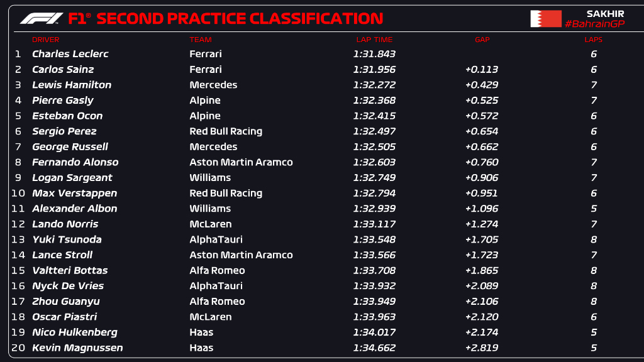Click Second Practice Classification title
Viewport: 644px width, 362px height.
240,18
